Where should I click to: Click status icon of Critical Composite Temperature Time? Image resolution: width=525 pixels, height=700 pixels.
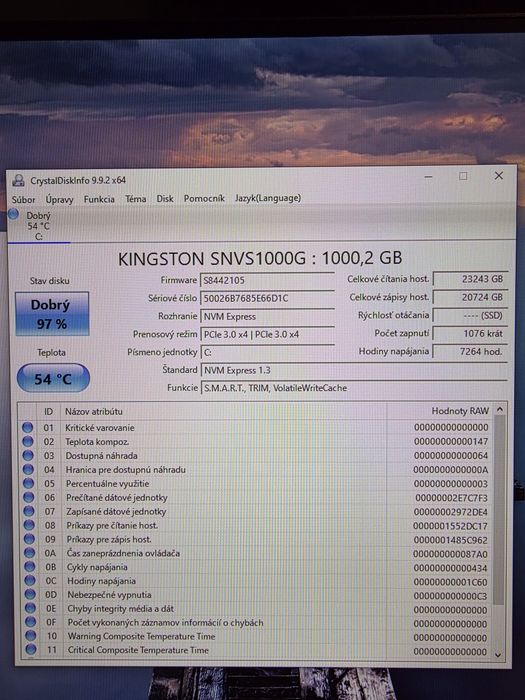point(31,649)
